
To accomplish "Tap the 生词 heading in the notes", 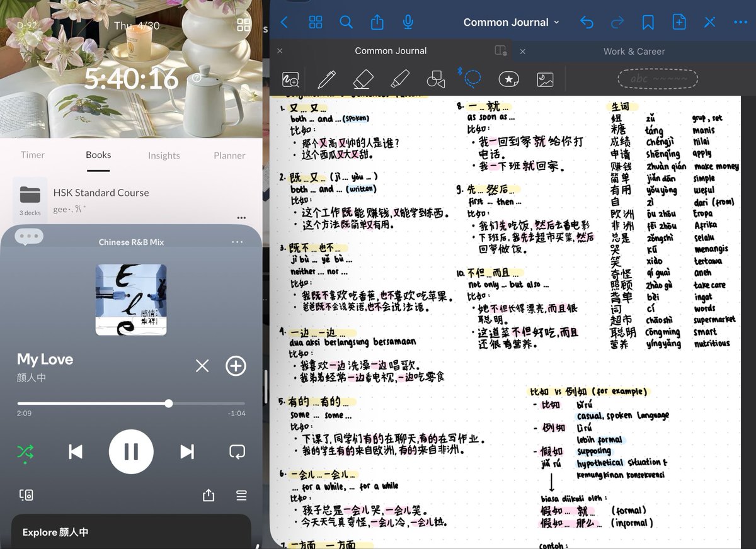I will (x=620, y=106).
